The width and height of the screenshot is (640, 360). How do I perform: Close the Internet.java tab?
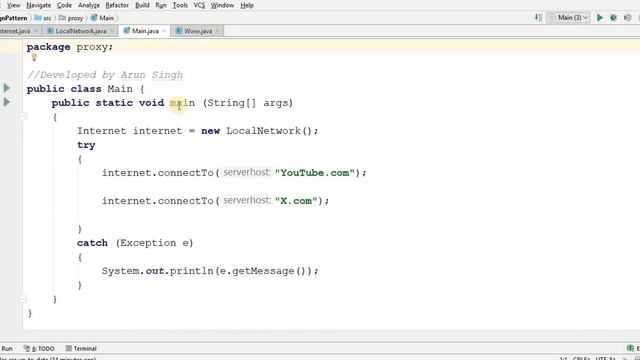pyautogui.click(x=36, y=31)
